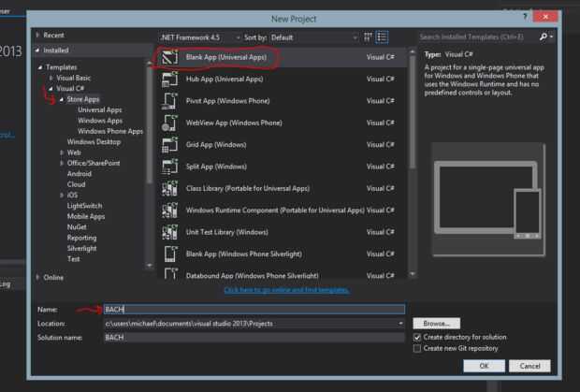The height and width of the screenshot is (392, 580).
Task: Click the search magnifier icon
Action: pos(543,36)
